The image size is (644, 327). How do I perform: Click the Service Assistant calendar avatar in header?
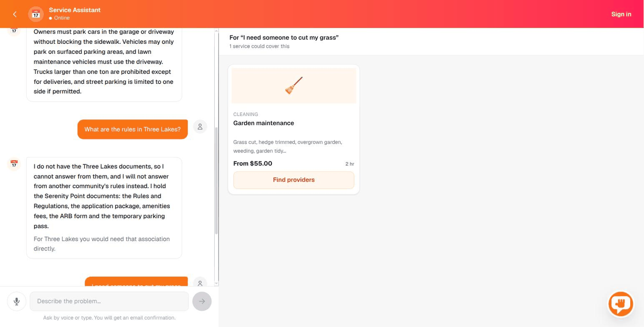coord(36,14)
